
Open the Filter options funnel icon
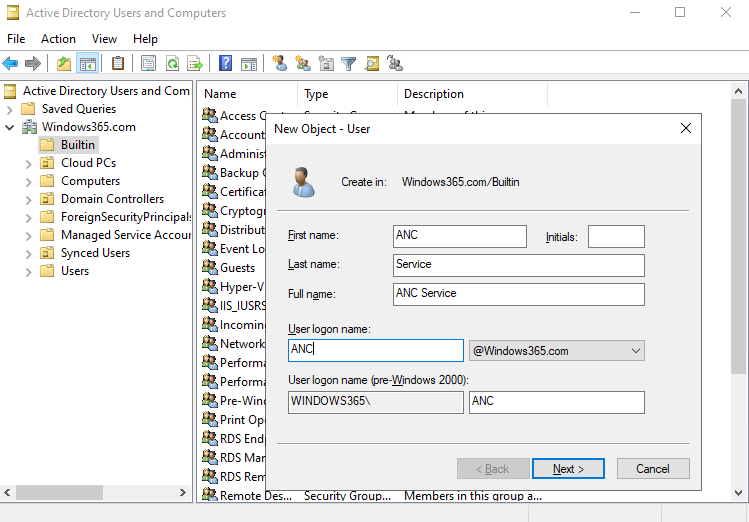point(349,63)
